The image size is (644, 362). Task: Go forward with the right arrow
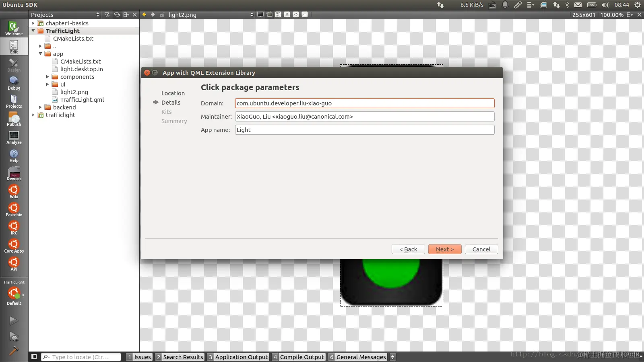click(153, 14)
